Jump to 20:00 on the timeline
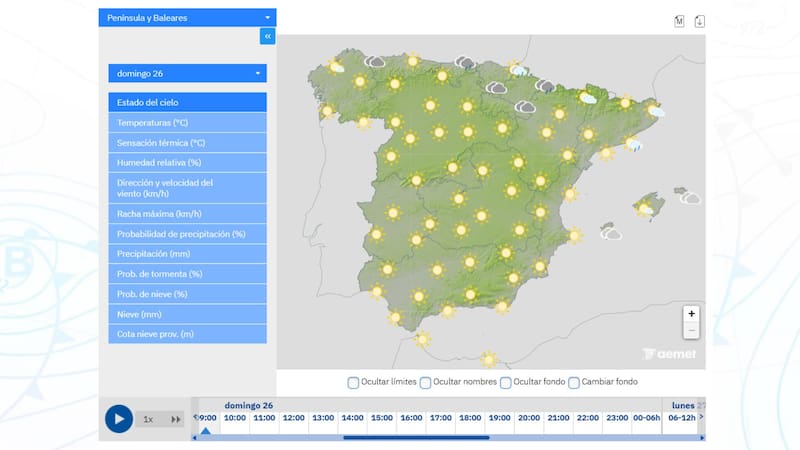Screen dimensions: 800x450 click(x=529, y=418)
